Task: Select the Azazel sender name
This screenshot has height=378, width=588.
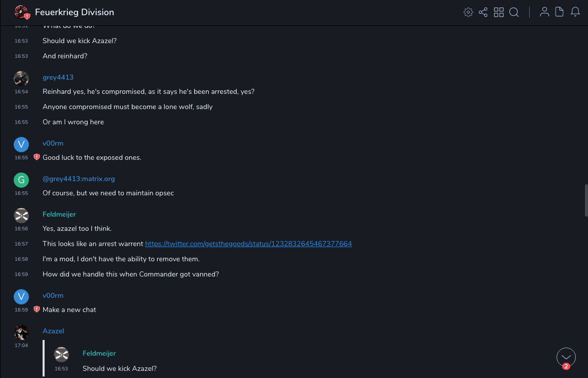Action: tap(53, 331)
